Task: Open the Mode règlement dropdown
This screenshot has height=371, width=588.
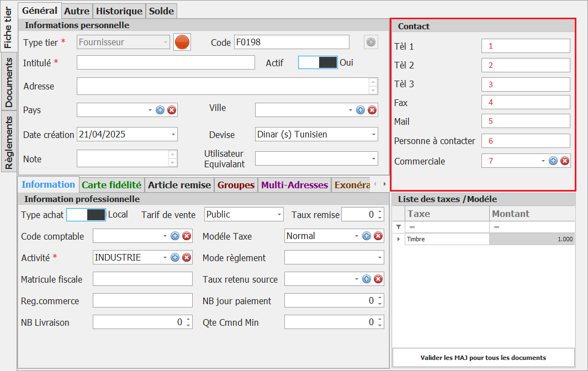Action: click(x=379, y=257)
